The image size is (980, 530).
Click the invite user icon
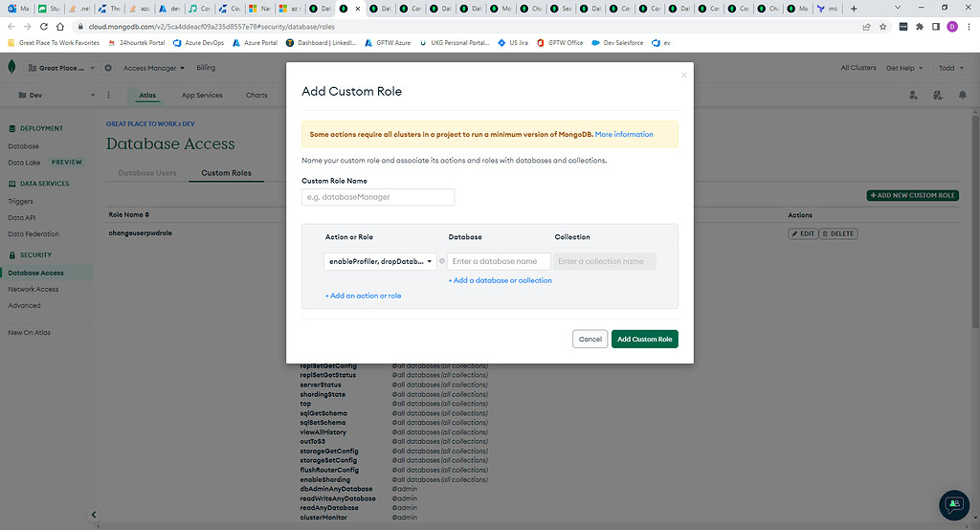(x=913, y=96)
